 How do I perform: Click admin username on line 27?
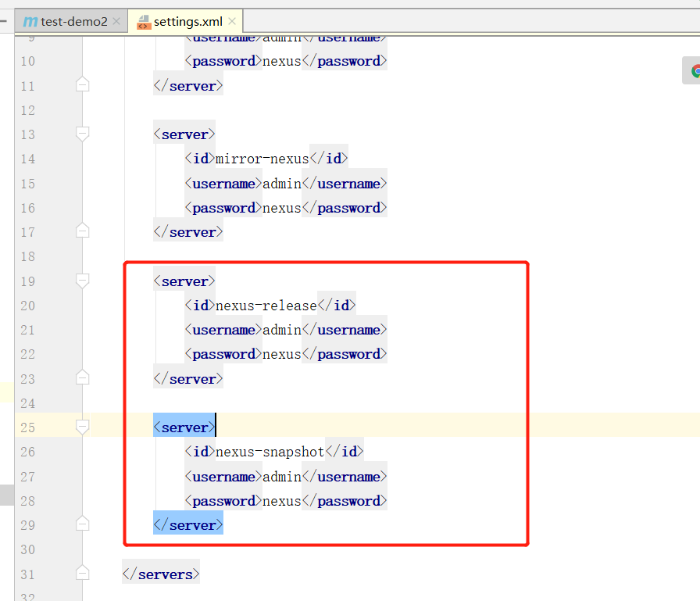click(x=282, y=477)
